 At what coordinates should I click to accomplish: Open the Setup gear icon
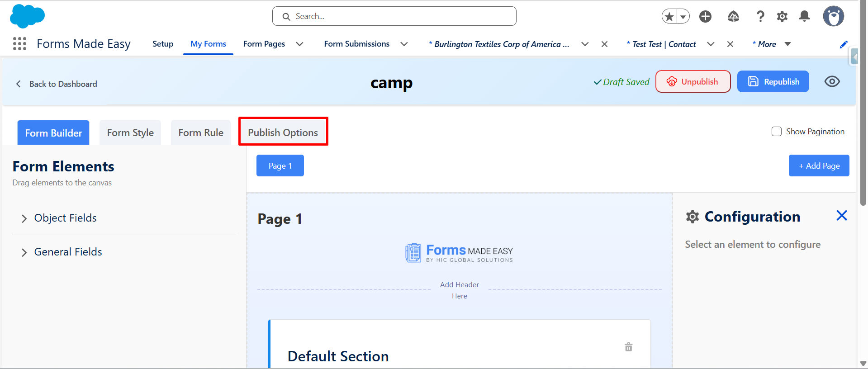click(782, 17)
